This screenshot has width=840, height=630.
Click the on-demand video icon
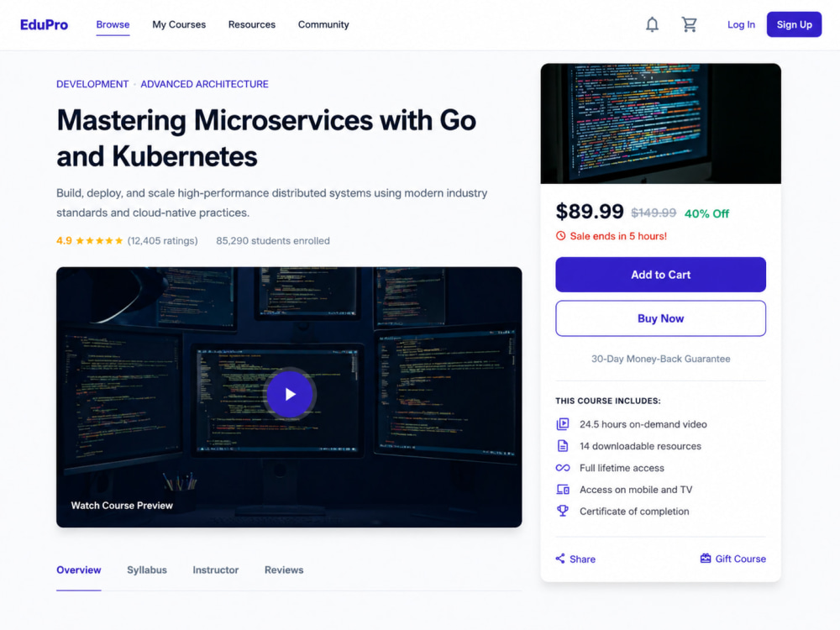pyautogui.click(x=563, y=424)
